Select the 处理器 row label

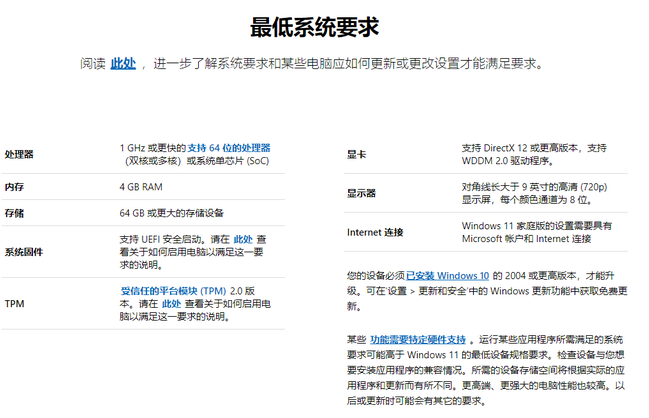tap(19, 154)
